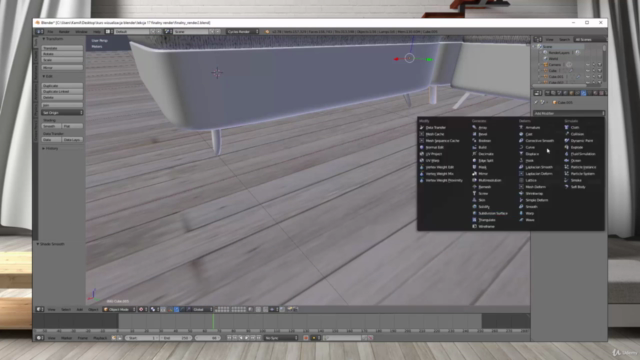Toggle render camera icon for Cube row

[600, 71]
